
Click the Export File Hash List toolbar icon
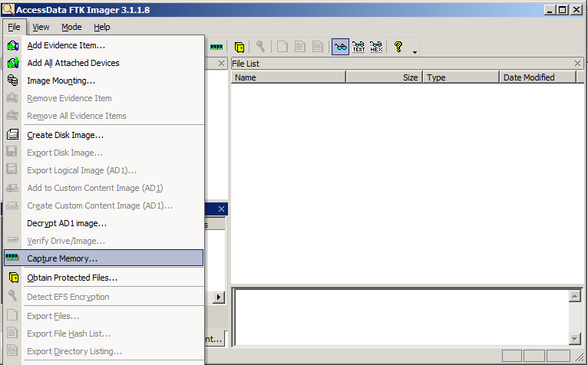coord(299,47)
